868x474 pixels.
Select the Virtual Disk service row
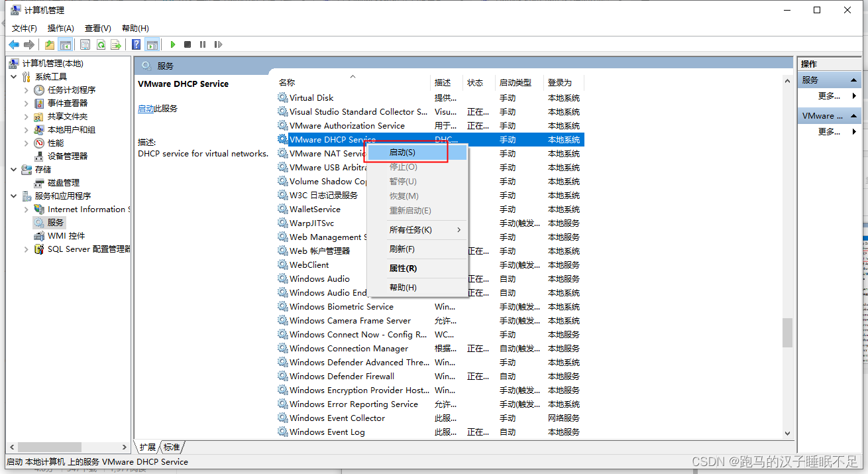[429, 98]
